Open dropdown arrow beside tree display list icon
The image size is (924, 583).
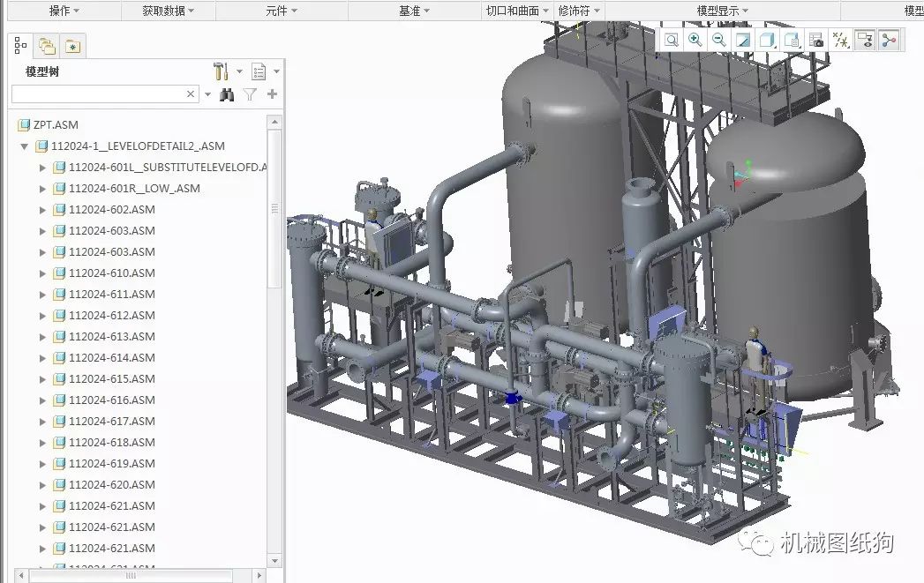coord(276,71)
